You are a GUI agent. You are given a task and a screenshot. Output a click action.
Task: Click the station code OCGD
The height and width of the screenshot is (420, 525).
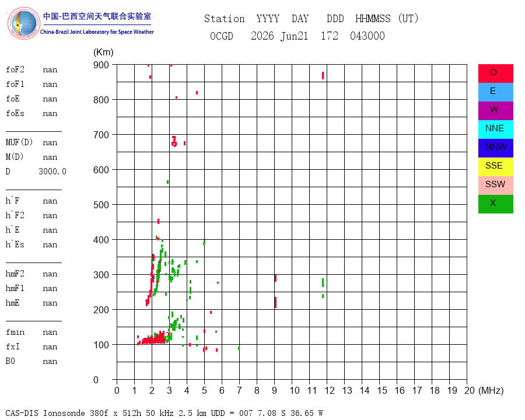(221, 36)
